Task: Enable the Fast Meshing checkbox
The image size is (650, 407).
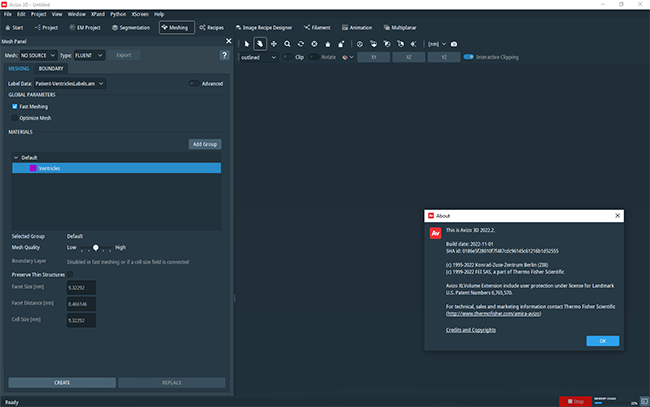Action: (x=15, y=107)
